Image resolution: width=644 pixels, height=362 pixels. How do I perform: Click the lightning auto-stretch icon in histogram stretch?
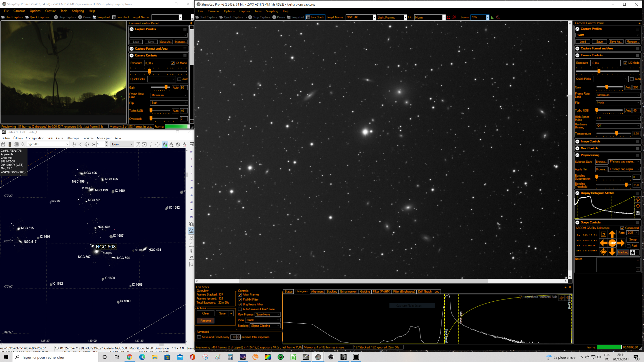point(638,200)
